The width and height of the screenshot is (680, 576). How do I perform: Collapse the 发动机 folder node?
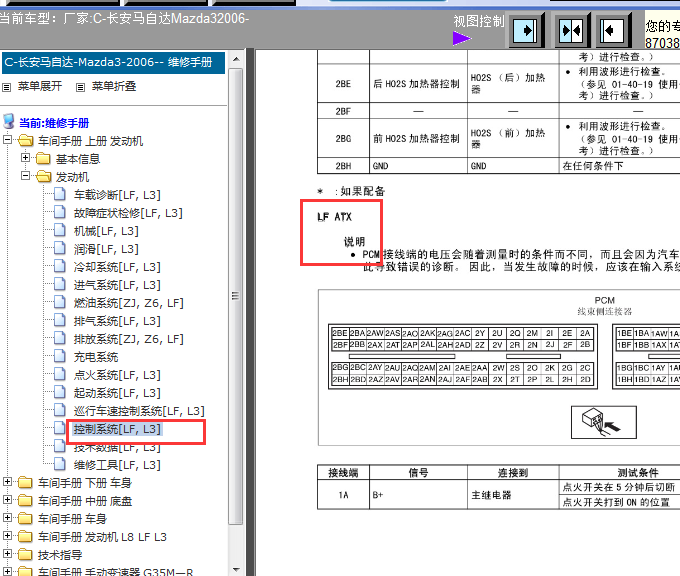[x=26, y=176]
